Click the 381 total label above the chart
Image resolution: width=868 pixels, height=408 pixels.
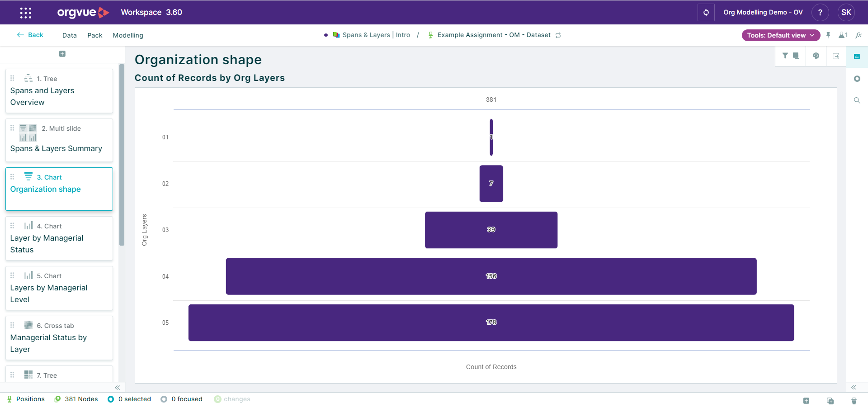(x=491, y=100)
